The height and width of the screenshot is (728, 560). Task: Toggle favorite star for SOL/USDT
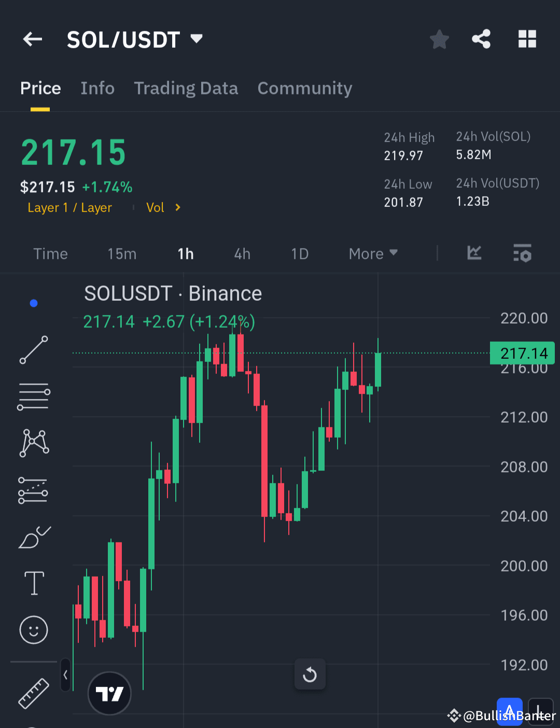[439, 39]
